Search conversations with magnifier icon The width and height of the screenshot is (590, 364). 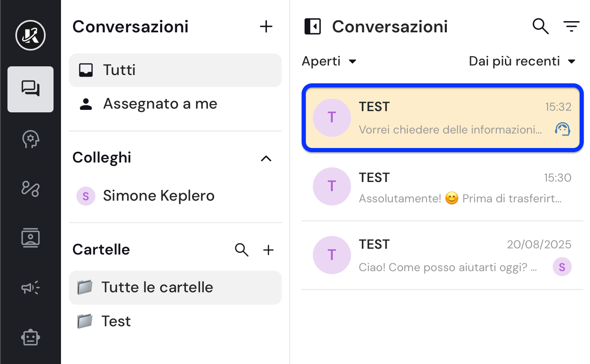541,27
